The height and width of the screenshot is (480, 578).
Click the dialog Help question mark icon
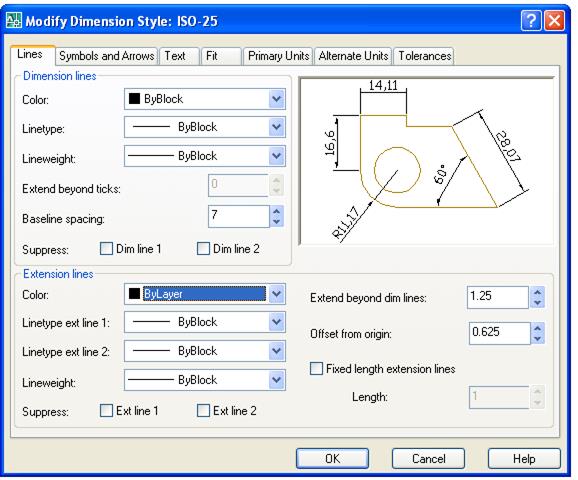(531, 21)
